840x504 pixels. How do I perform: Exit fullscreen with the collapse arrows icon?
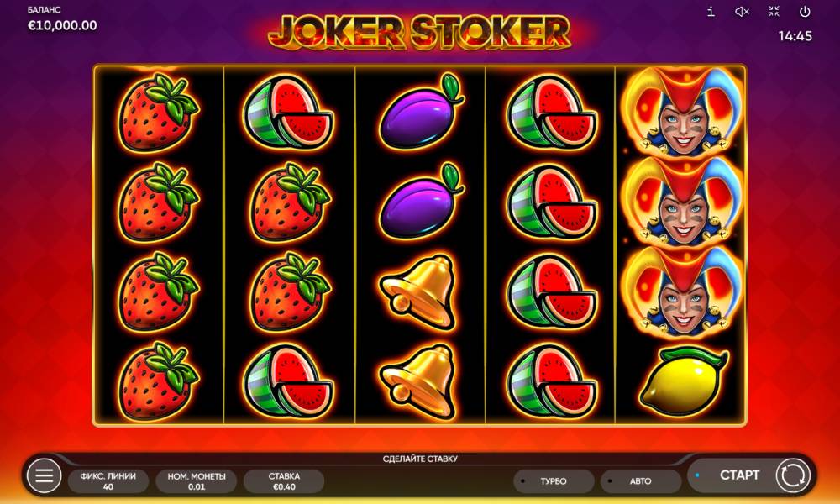774,11
